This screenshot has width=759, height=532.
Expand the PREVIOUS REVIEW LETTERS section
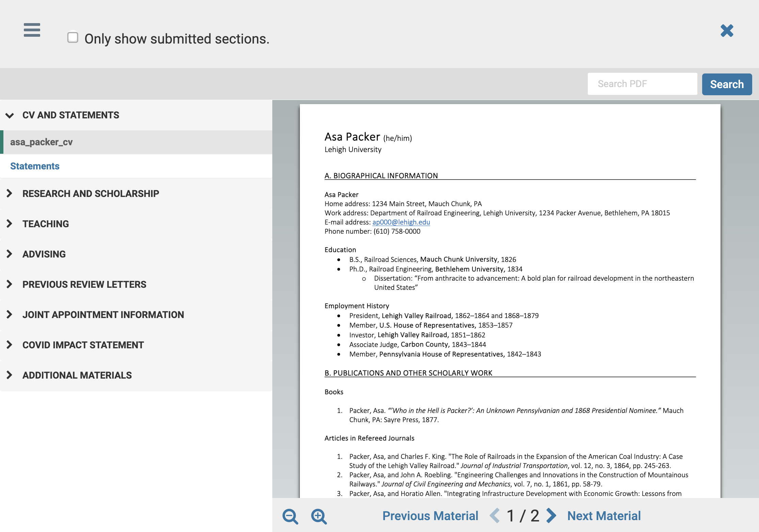(136, 284)
